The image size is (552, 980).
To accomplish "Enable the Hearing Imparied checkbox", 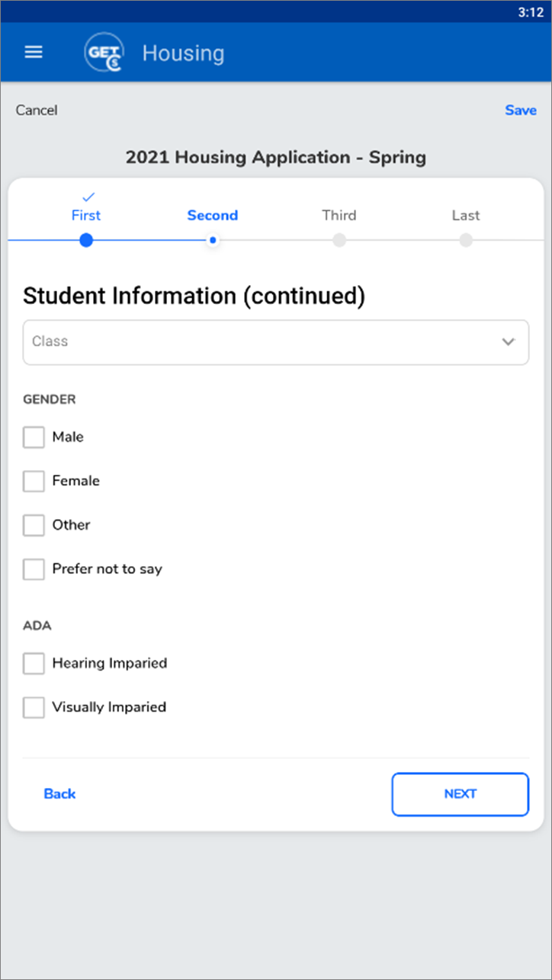I will [x=34, y=664].
